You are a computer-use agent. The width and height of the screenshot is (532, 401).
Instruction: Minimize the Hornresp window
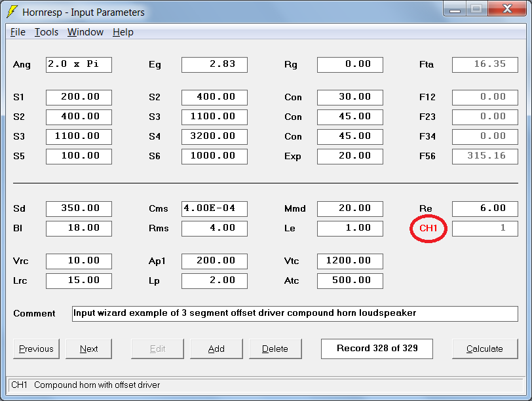(x=455, y=9)
